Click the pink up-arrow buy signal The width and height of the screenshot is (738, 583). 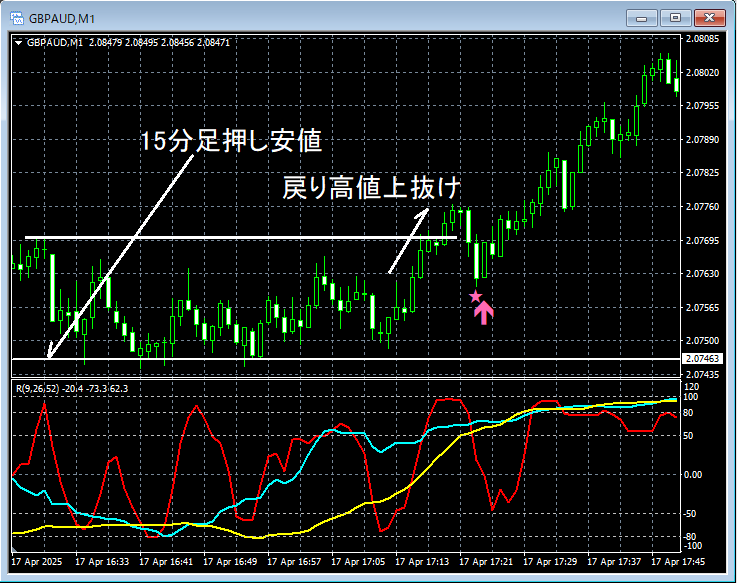(x=484, y=313)
